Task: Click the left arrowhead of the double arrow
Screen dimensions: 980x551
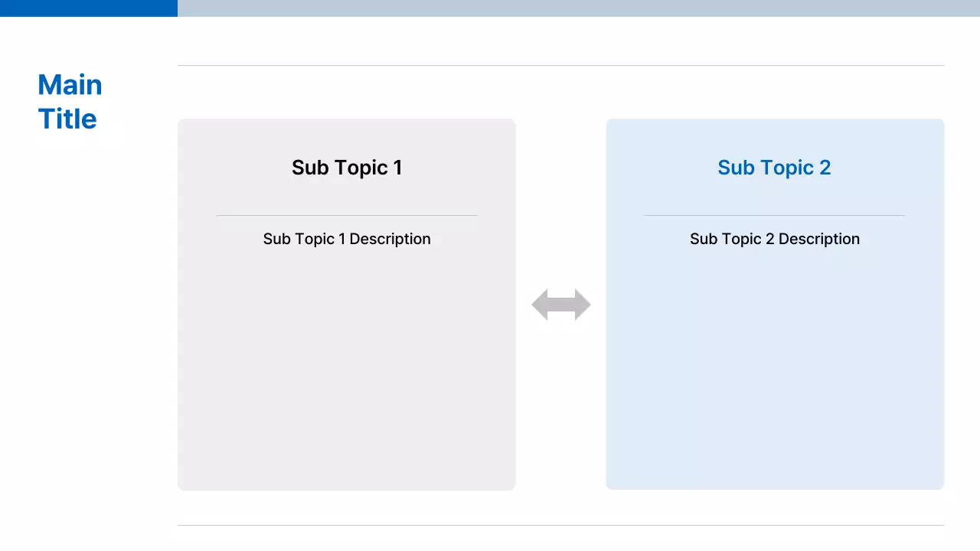Action: (539, 305)
